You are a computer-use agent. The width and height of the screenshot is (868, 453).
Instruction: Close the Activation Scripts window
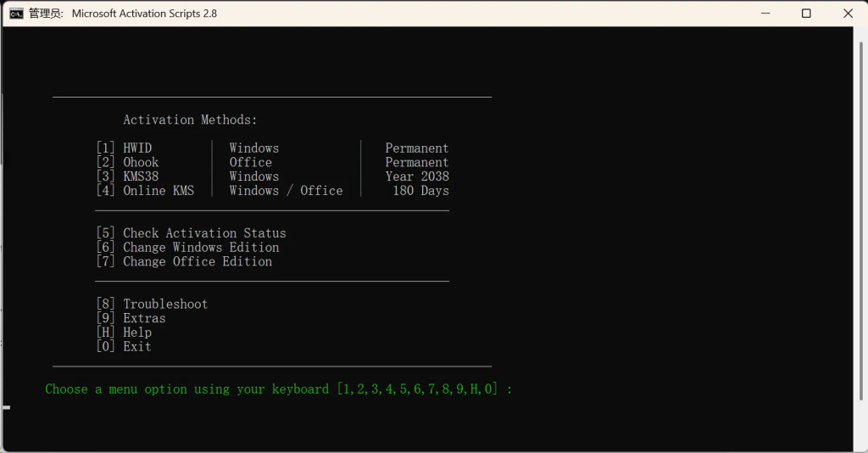[x=848, y=14]
